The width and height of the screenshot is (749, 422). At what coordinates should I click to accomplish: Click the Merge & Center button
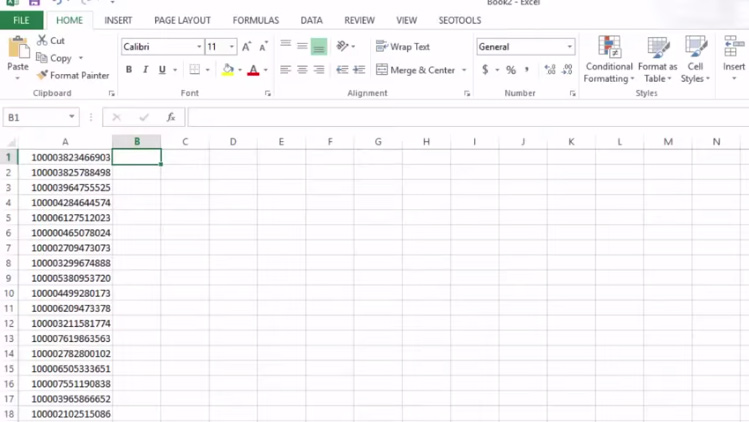pyautogui.click(x=416, y=70)
